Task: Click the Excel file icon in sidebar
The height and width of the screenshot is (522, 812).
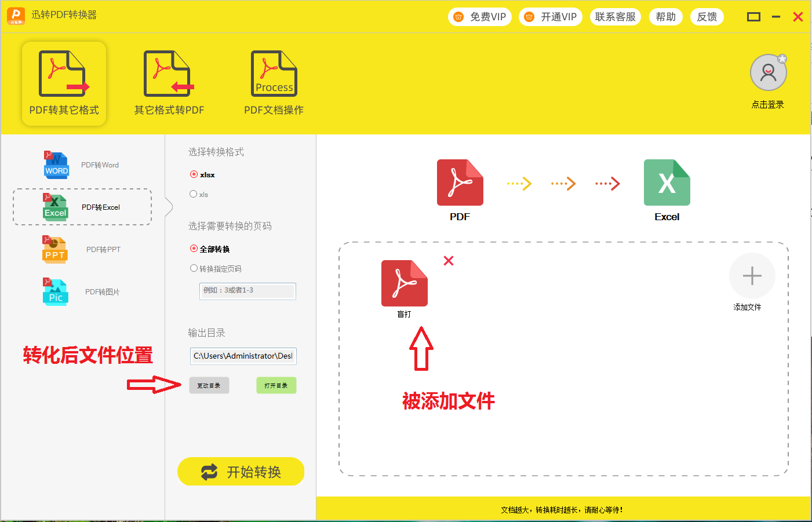Action: pos(55,207)
